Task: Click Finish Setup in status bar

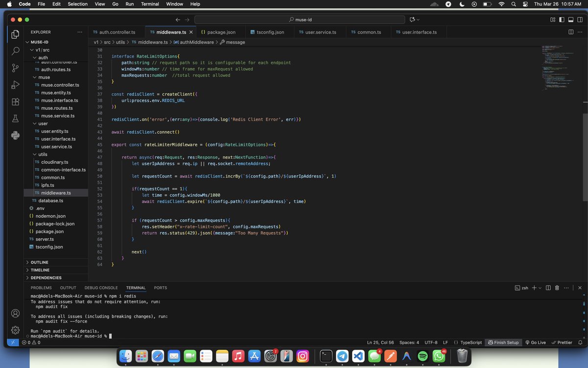Action: 502,342
